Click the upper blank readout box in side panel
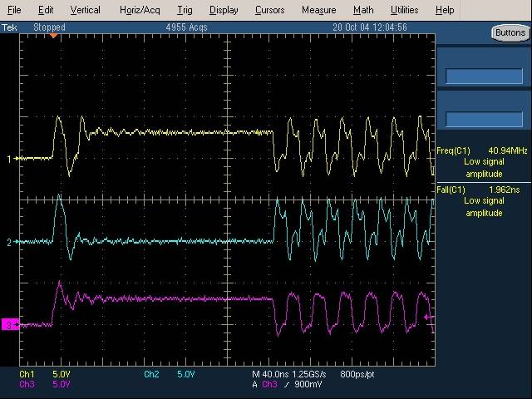The image size is (532, 399). (x=483, y=76)
